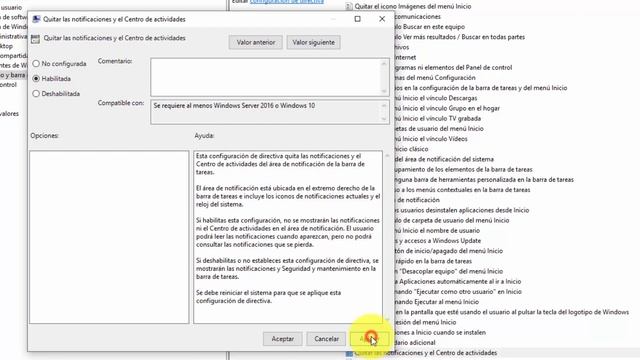Select policy ending 'elementos de la barra de tareas'
The width and height of the screenshot is (640, 360).
464,170
